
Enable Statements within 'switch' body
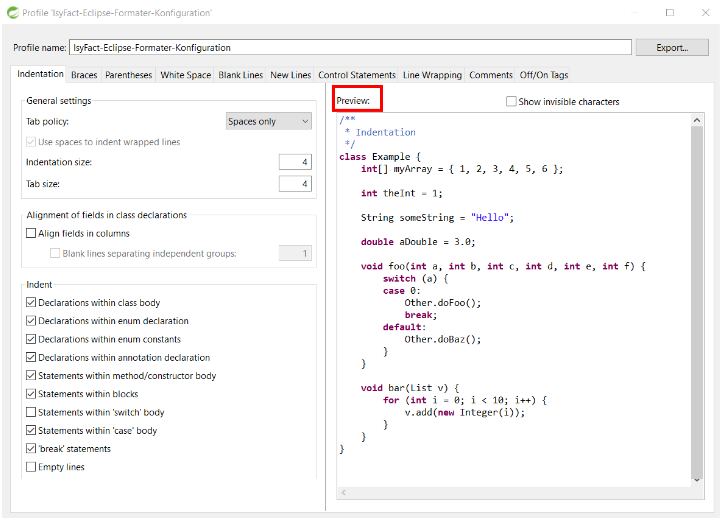tap(31, 412)
